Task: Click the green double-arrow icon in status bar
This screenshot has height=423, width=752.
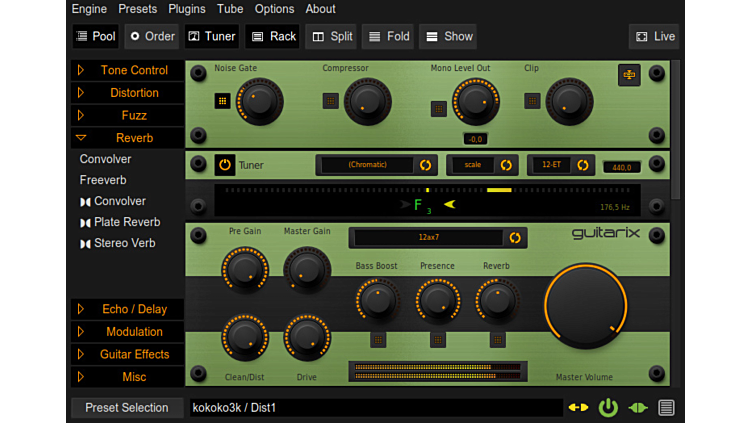Action: (638, 407)
